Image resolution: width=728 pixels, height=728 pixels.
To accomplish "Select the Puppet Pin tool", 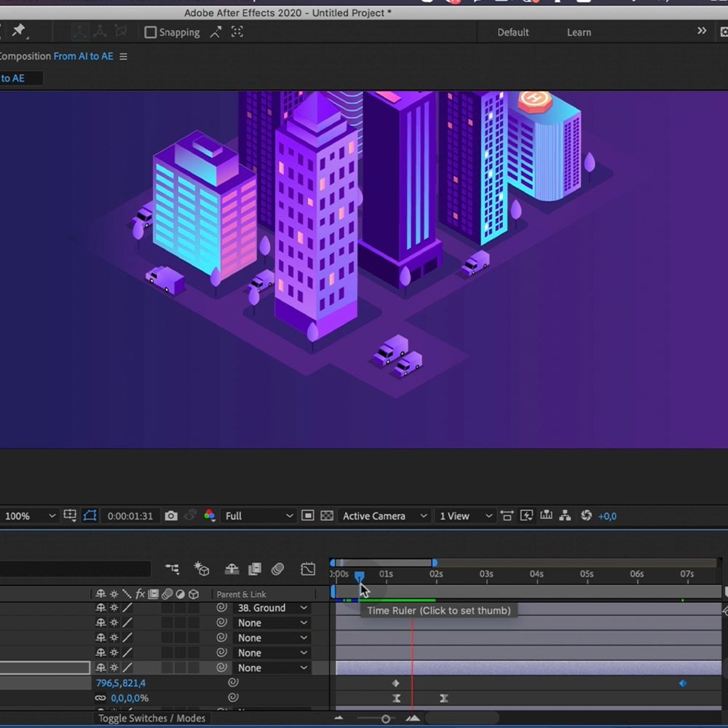I will coord(19,31).
